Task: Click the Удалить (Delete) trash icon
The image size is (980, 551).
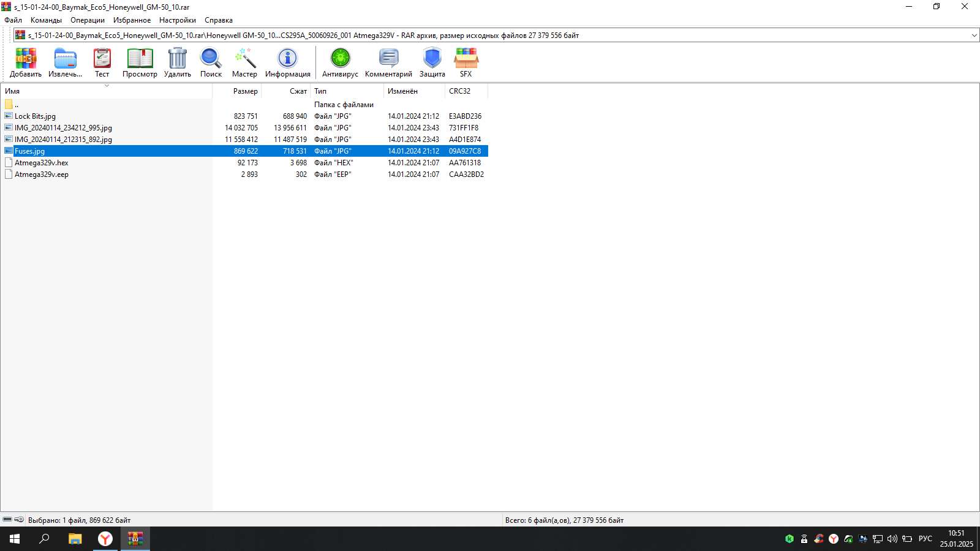Action: click(x=178, y=62)
